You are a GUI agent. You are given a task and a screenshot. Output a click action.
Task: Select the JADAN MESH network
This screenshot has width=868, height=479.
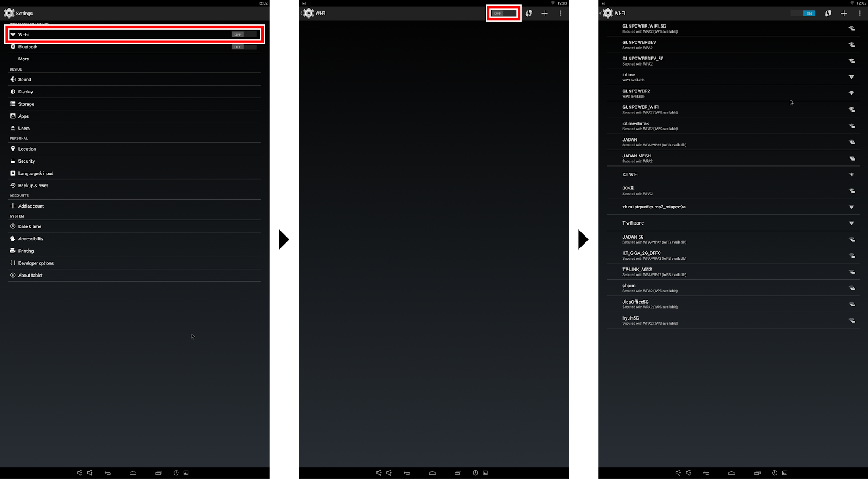733,158
